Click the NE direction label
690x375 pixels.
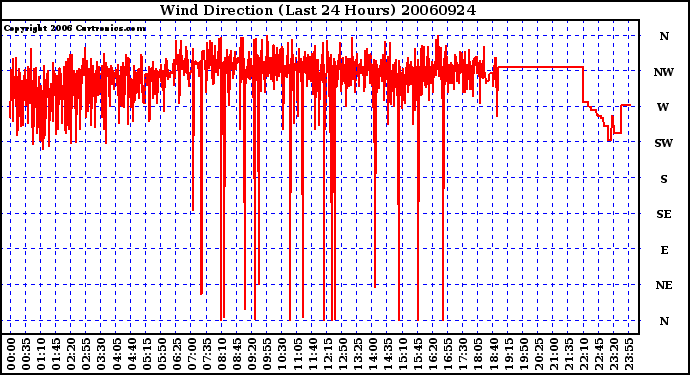[664, 286]
